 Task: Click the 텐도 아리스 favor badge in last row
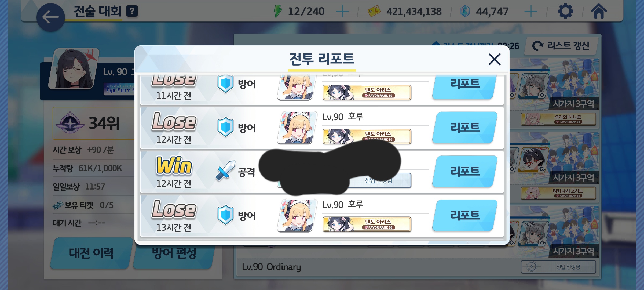[x=367, y=224]
